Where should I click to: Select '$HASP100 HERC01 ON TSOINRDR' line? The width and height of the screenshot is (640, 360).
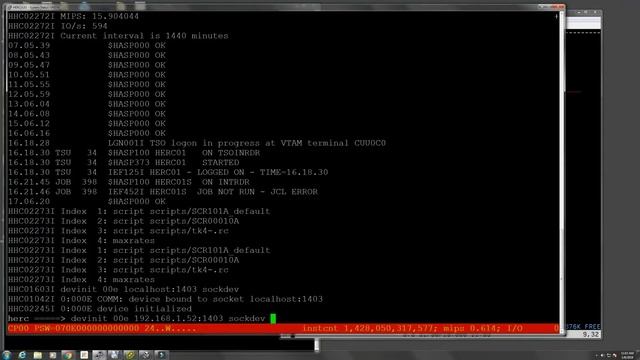(134, 153)
